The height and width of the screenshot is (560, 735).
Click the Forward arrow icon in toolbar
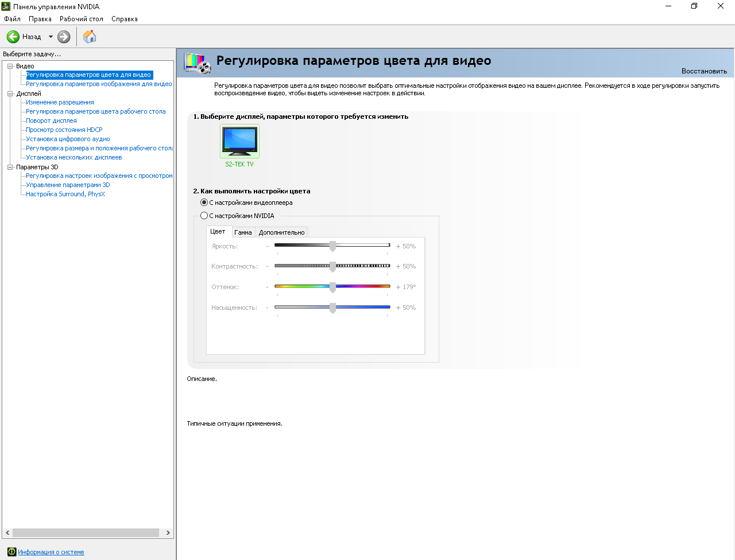click(x=64, y=37)
